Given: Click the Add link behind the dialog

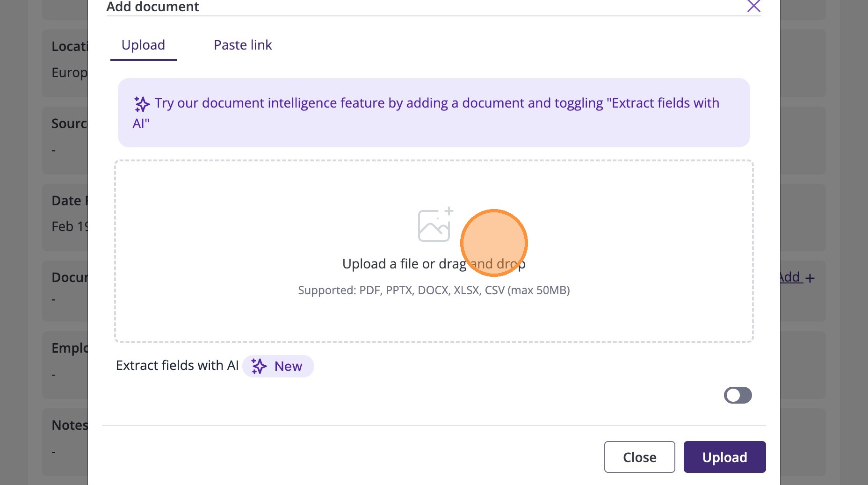Looking at the screenshot, I should (791, 277).
